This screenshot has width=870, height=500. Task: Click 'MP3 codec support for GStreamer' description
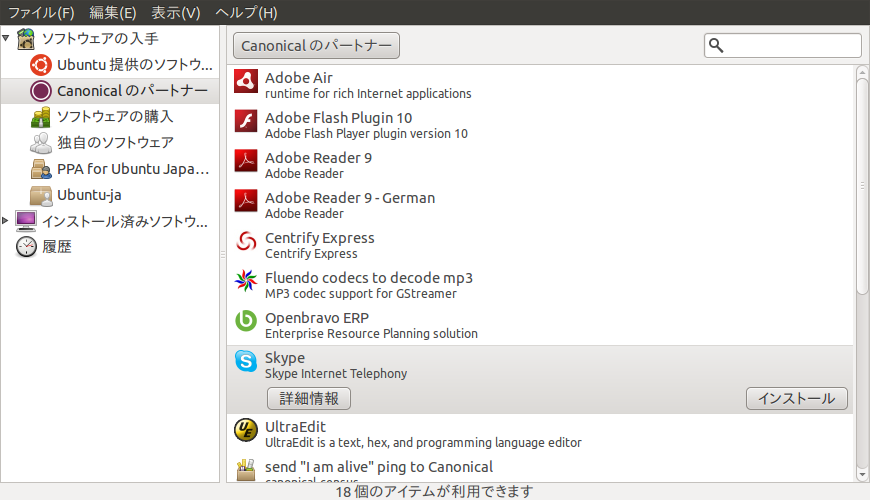pyautogui.click(x=361, y=294)
